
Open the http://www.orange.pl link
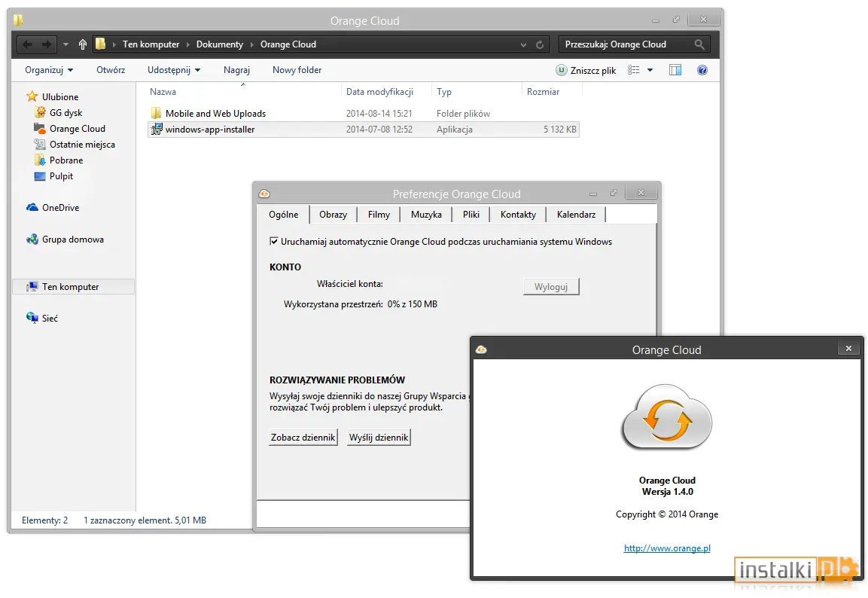point(667,548)
